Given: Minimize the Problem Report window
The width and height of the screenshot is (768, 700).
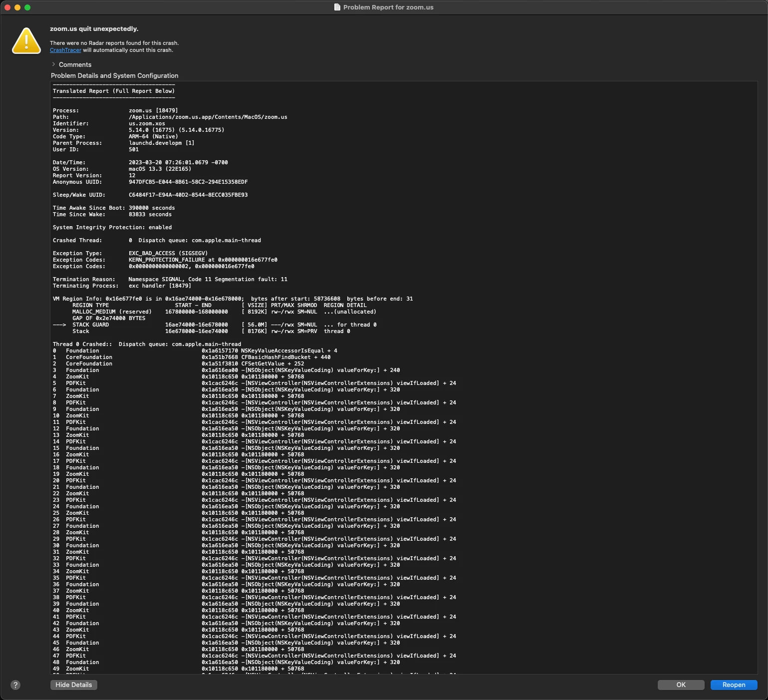Looking at the screenshot, I should pos(17,7).
